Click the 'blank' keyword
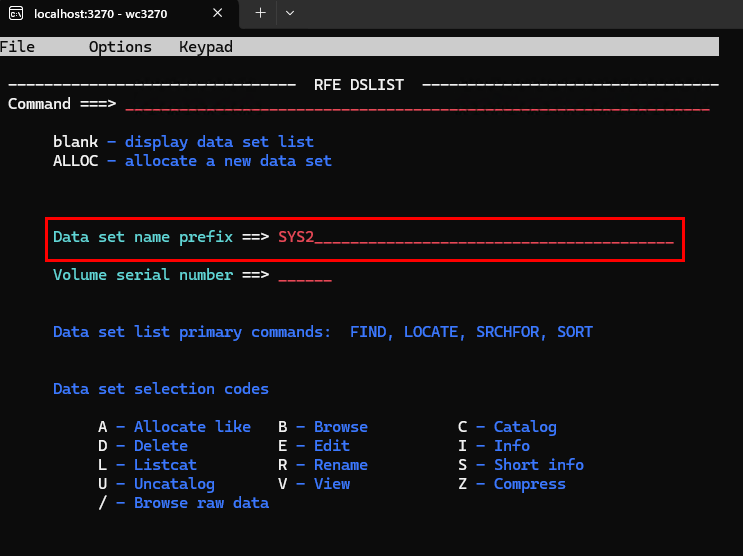The image size is (743, 556). click(x=75, y=142)
